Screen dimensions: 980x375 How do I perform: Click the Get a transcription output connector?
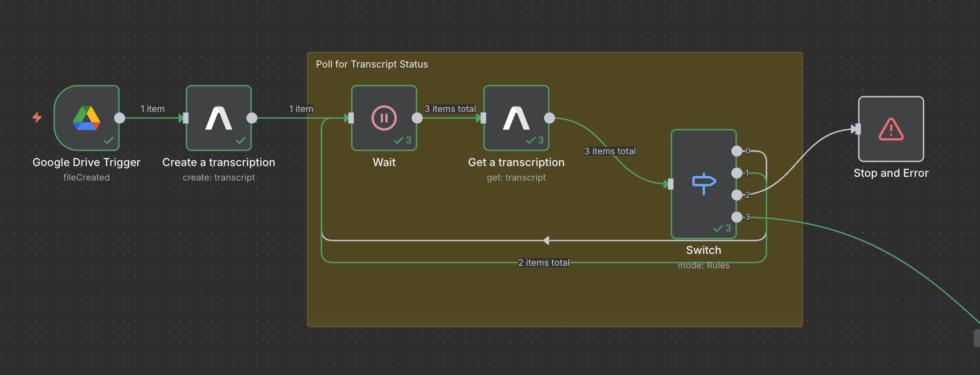tap(550, 118)
